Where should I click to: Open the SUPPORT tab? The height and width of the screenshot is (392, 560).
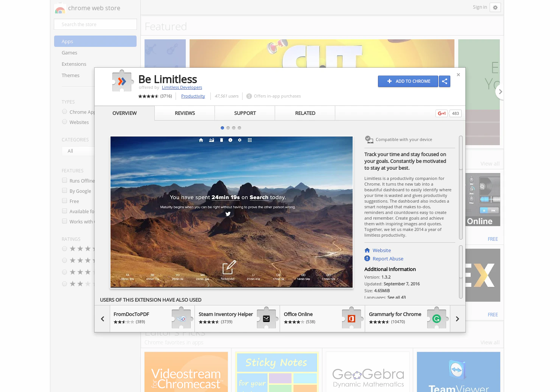tap(245, 113)
